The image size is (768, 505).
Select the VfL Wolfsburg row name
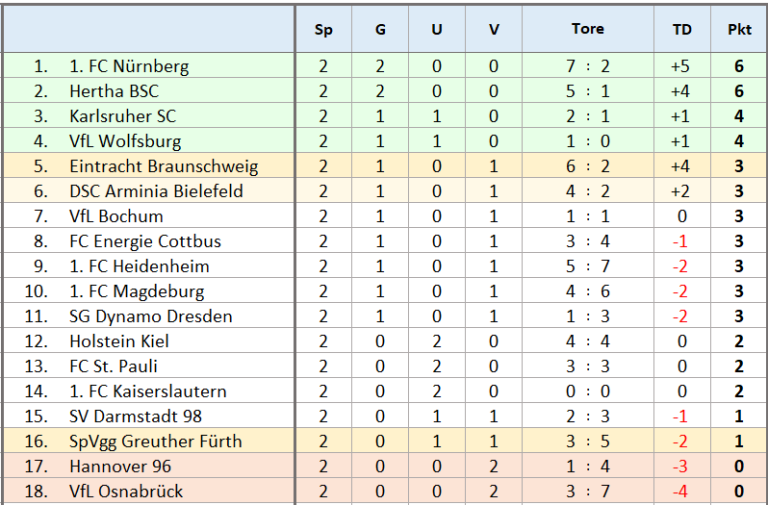tap(125, 141)
